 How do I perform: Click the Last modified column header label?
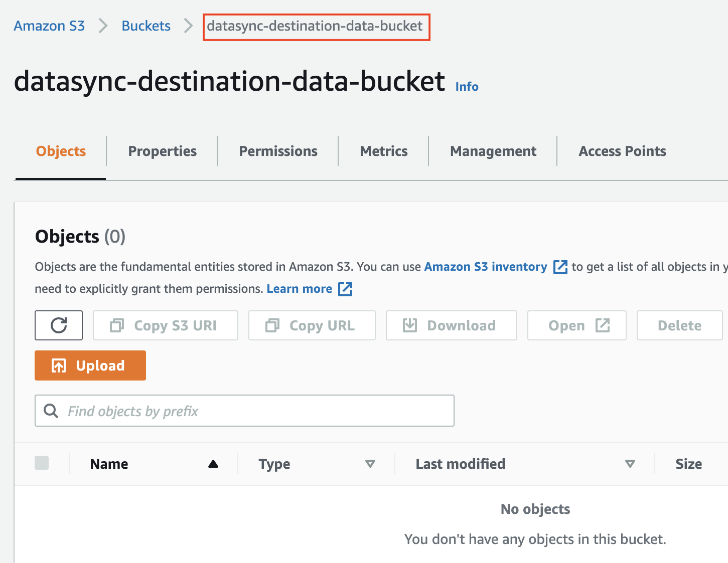pyautogui.click(x=460, y=464)
